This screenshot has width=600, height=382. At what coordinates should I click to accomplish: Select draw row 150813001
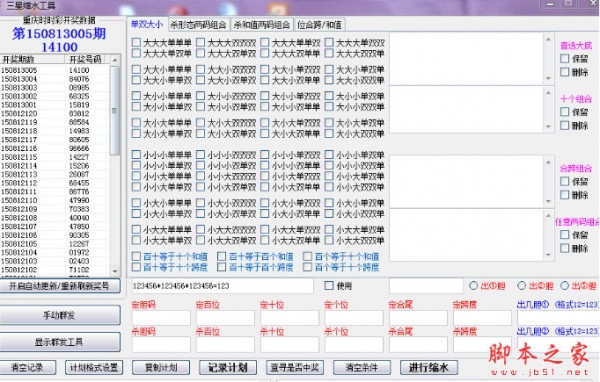(54, 105)
